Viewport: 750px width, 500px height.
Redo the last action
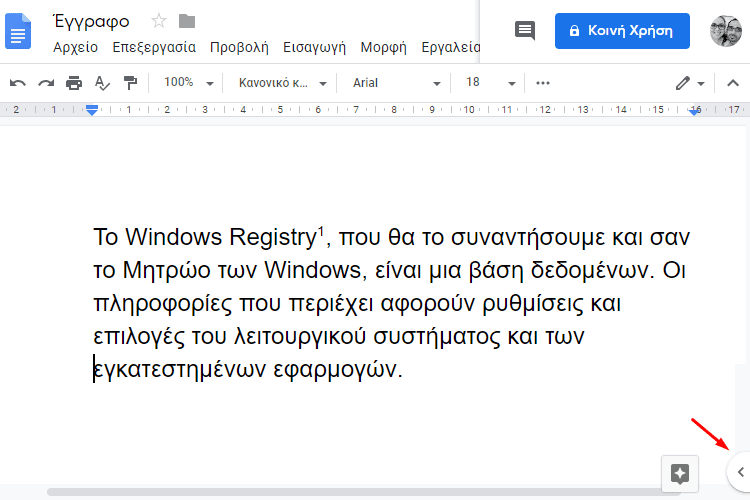46,83
